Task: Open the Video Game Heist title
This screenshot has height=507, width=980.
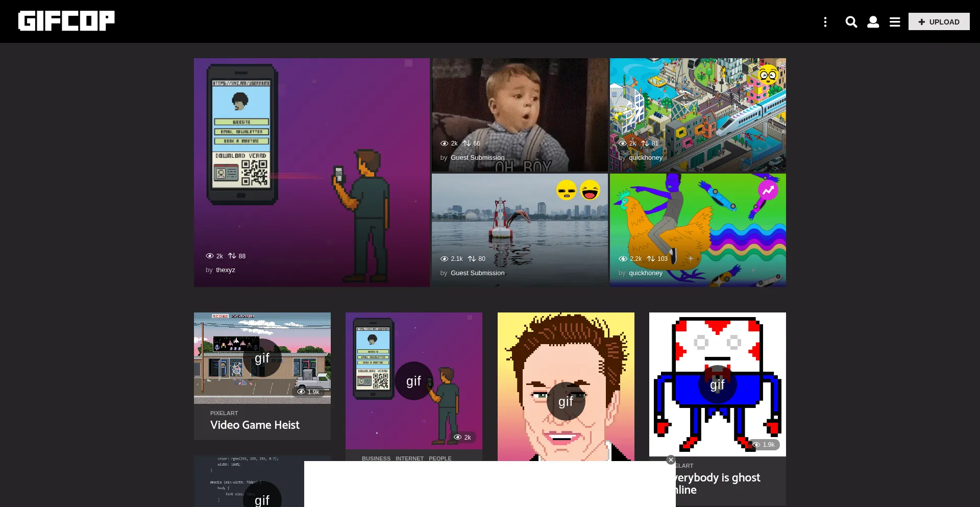Action: [x=255, y=425]
